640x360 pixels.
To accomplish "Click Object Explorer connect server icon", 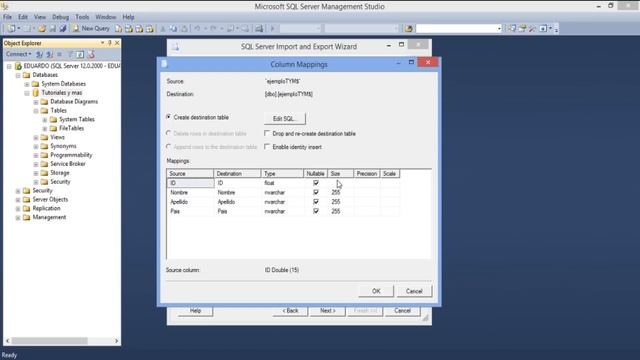I will coord(40,54).
